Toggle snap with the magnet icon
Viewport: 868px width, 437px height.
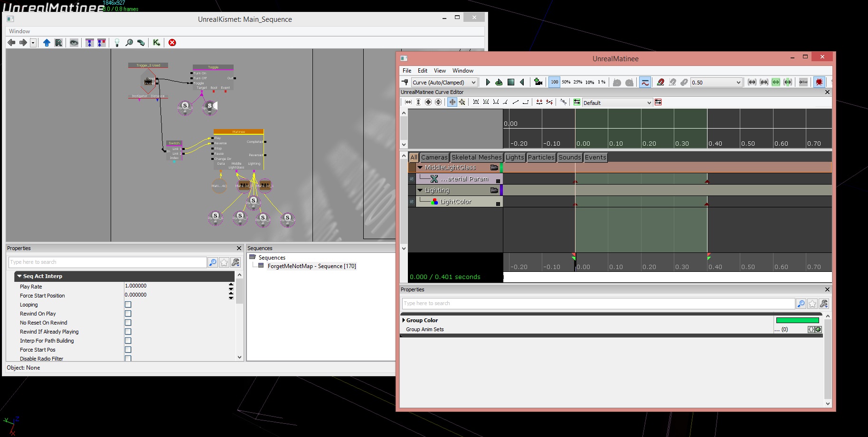tap(660, 82)
